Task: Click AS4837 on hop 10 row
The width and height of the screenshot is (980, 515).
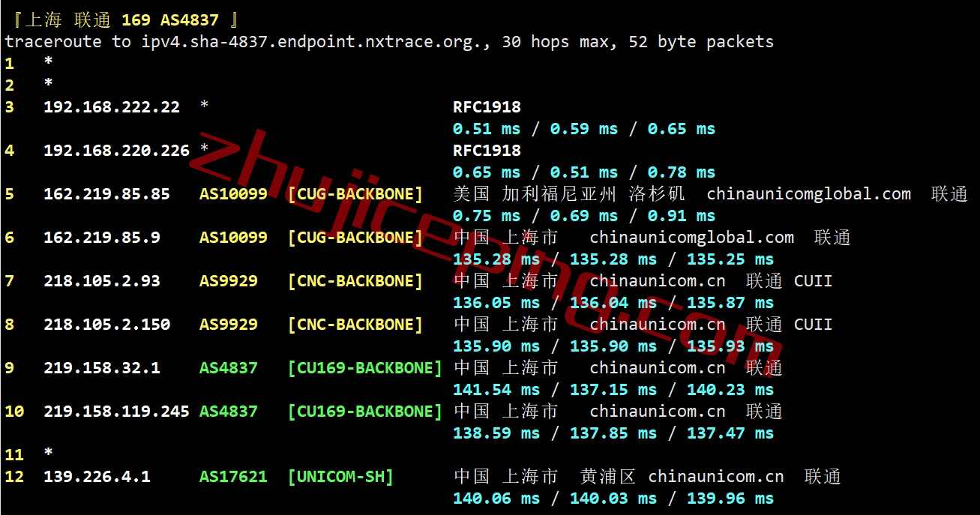Action: tap(229, 412)
